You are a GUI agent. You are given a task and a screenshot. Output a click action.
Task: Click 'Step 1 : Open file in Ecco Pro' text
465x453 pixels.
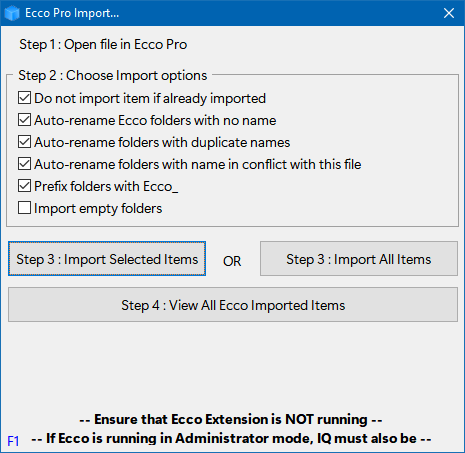(x=103, y=45)
